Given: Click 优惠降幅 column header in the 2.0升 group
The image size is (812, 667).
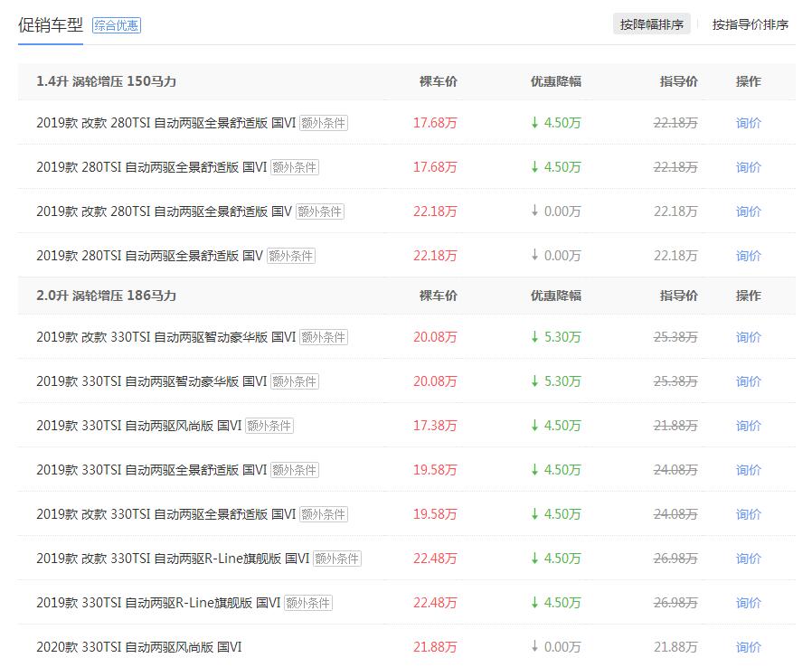Looking at the screenshot, I should coord(556,296).
